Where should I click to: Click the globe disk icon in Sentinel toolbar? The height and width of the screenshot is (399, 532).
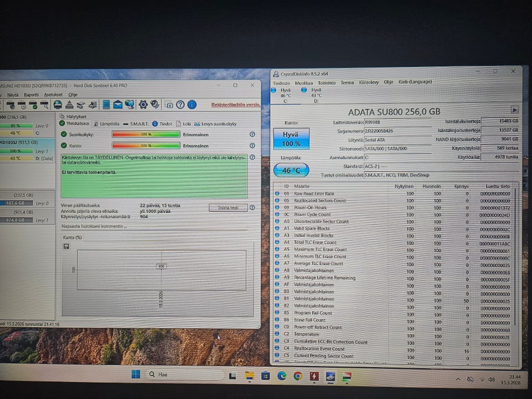click(x=58, y=105)
